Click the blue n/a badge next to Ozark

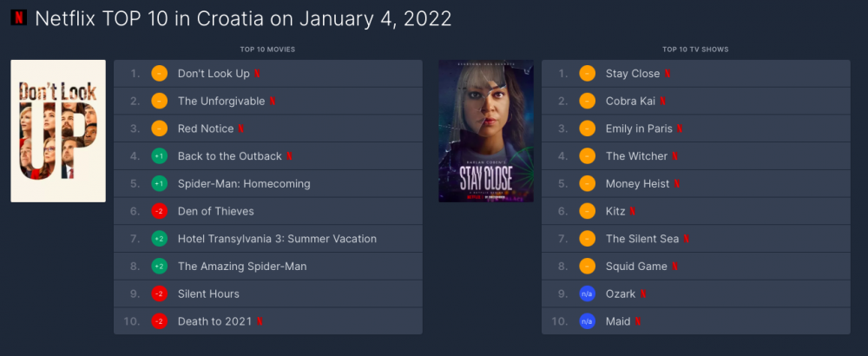[x=588, y=294]
